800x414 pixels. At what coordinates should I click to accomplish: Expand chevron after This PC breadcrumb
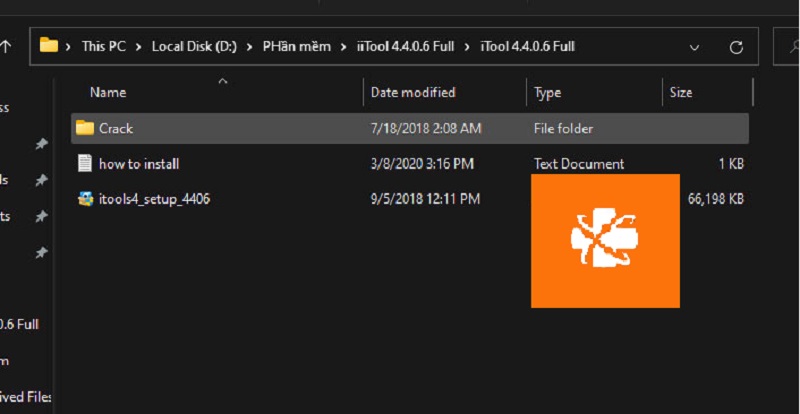click(x=138, y=47)
